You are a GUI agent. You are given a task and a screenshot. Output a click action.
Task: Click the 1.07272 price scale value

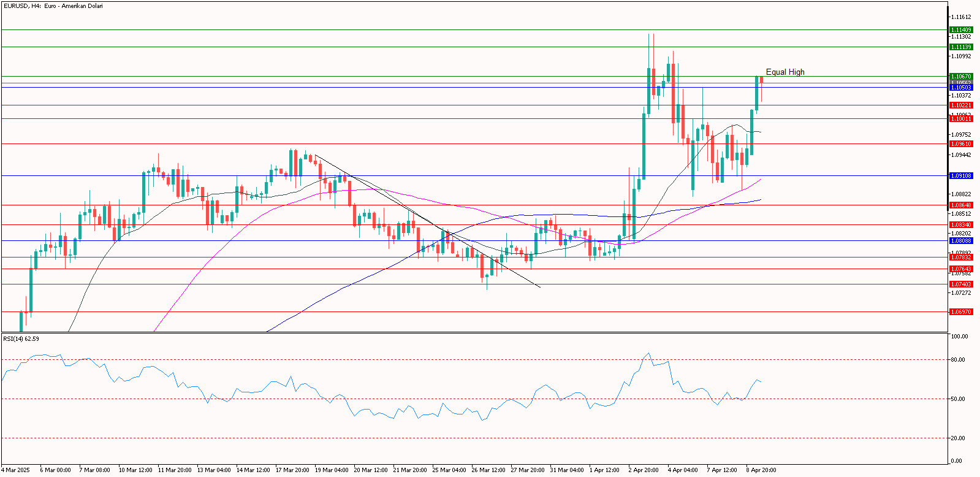960,293
